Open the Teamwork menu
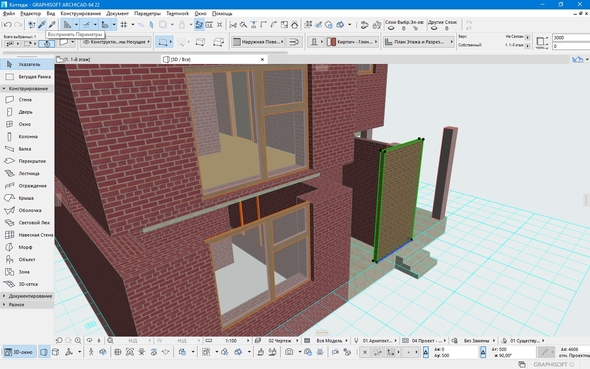The width and height of the screenshot is (590, 369). click(178, 14)
